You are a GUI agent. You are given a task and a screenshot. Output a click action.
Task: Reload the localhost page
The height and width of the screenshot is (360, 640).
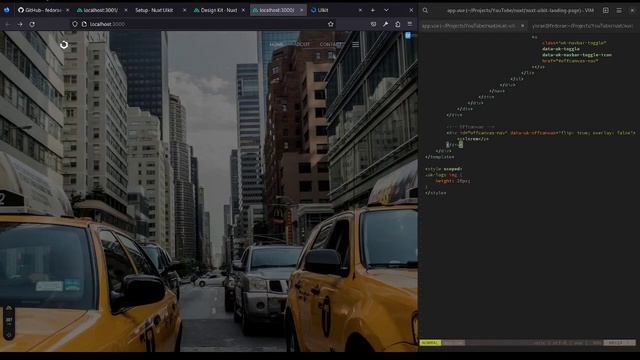coord(32,24)
